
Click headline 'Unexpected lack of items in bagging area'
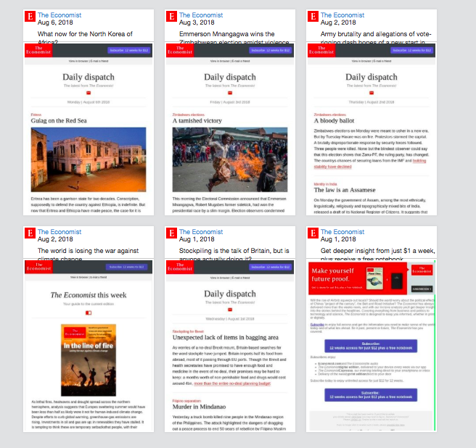click(225, 338)
